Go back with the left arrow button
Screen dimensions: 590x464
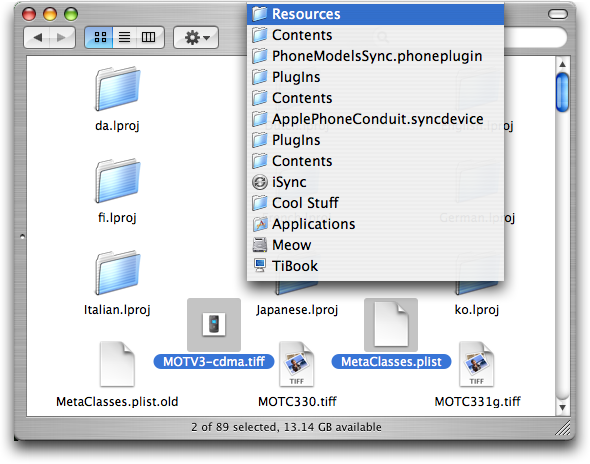[x=37, y=37]
